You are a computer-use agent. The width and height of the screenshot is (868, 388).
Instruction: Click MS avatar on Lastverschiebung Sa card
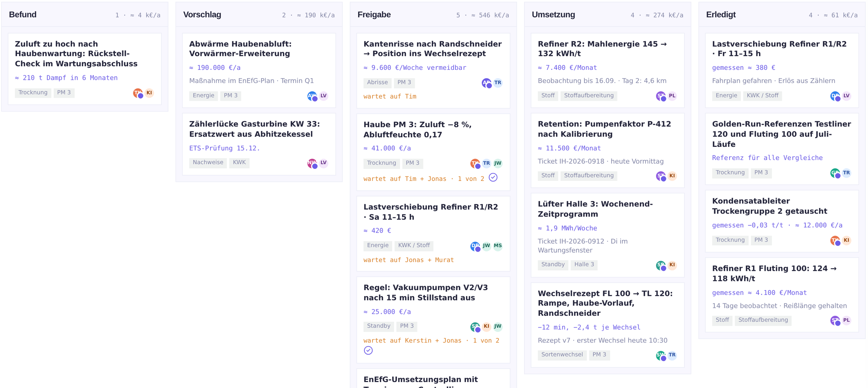point(498,246)
